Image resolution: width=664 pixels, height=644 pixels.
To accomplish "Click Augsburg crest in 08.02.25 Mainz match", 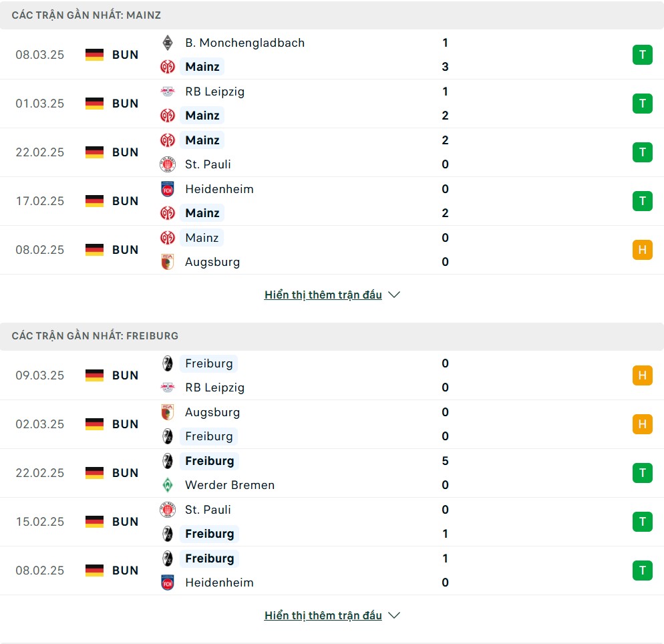I will 168,262.
